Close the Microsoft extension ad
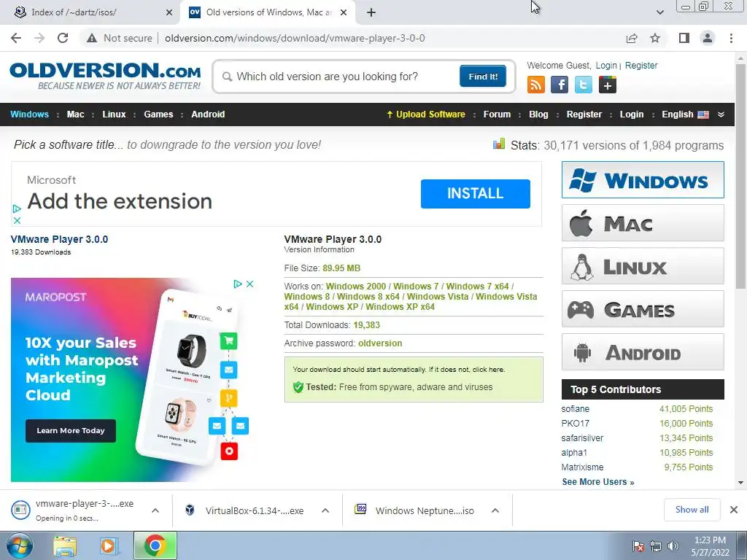 click(x=17, y=220)
